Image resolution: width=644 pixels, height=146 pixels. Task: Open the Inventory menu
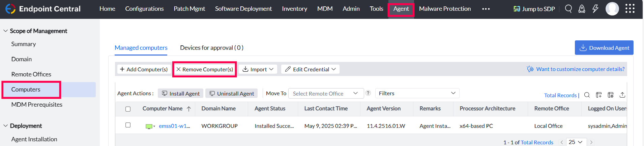294,9
